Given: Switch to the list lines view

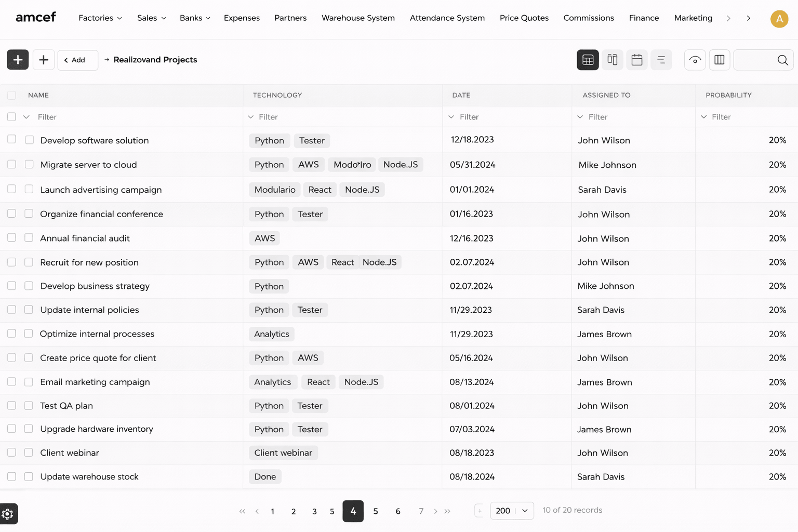Looking at the screenshot, I should coord(661,60).
